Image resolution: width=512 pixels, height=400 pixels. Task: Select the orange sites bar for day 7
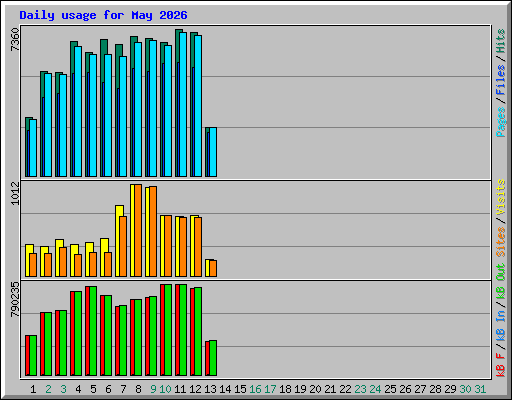[123, 246]
